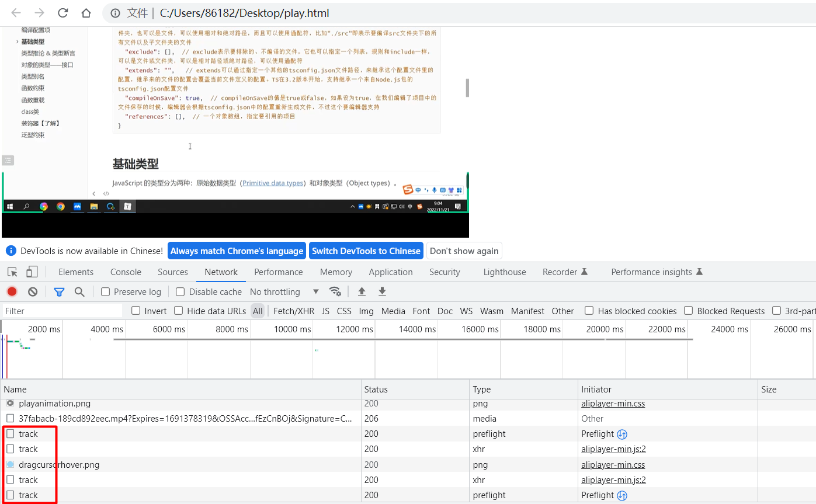The width and height of the screenshot is (816, 504).
Task: View site information icon in address bar
Action: (x=116, y=13)
